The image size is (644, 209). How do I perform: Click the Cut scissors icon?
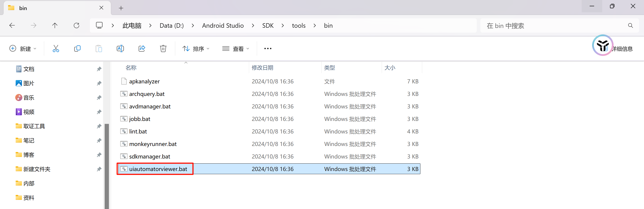pyautogui.click(x=56, y=49)
